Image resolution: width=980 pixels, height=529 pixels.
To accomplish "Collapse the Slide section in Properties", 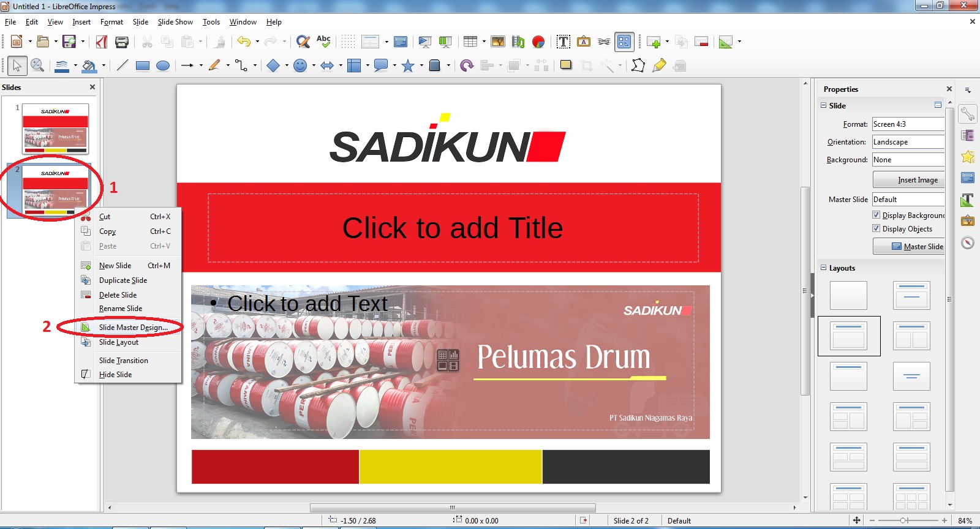I will tap(824, 105).
